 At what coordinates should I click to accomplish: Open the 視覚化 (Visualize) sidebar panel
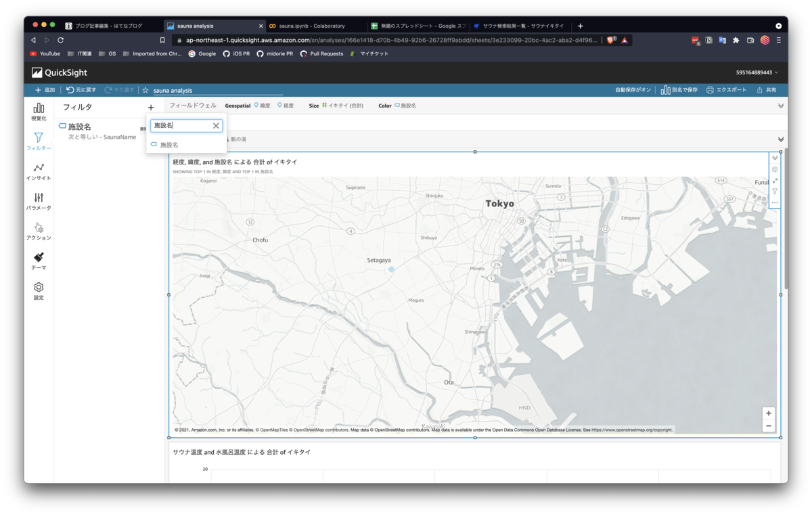[39, 112]
